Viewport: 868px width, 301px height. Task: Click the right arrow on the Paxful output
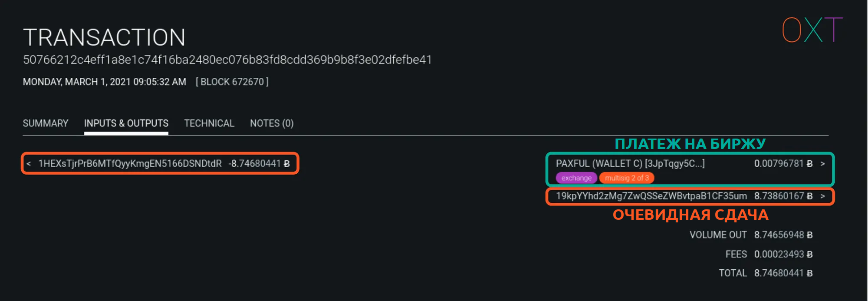click(822, 164)
